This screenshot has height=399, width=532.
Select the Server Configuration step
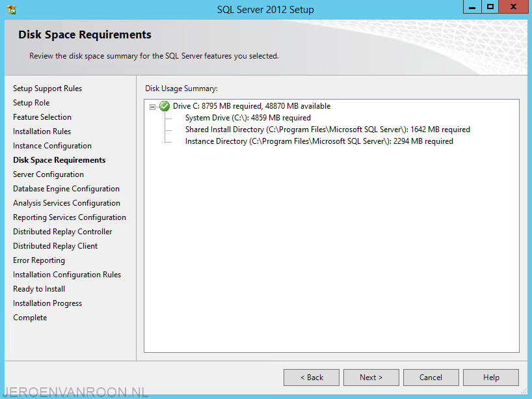(48, 174)
